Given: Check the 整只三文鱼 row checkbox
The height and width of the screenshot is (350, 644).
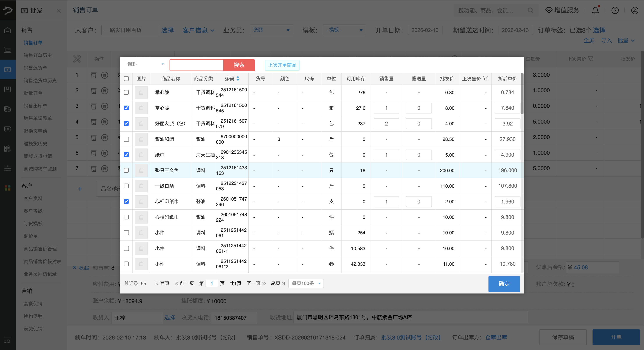Looking at the screenshot, I should click(x=126, y=170).
